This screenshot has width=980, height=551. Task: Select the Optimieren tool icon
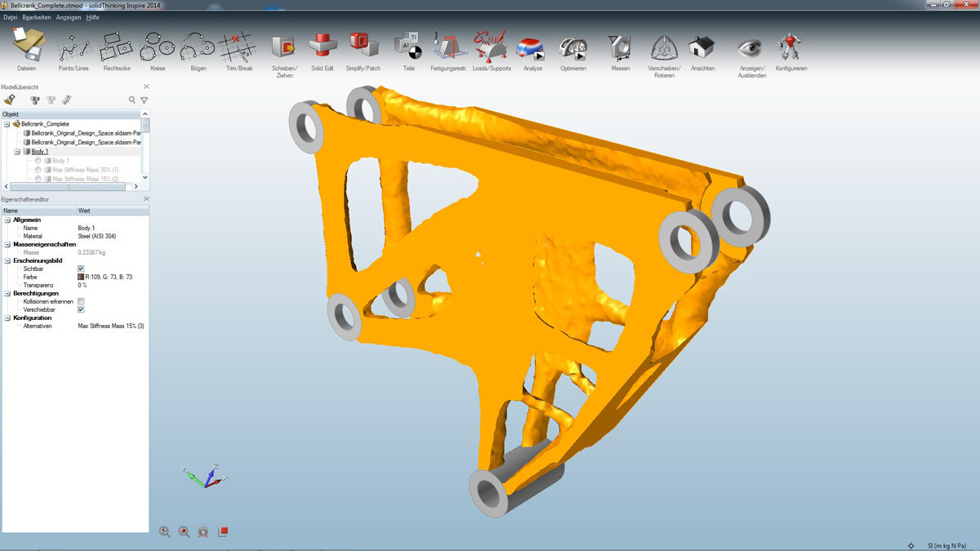tap(573, 48)
